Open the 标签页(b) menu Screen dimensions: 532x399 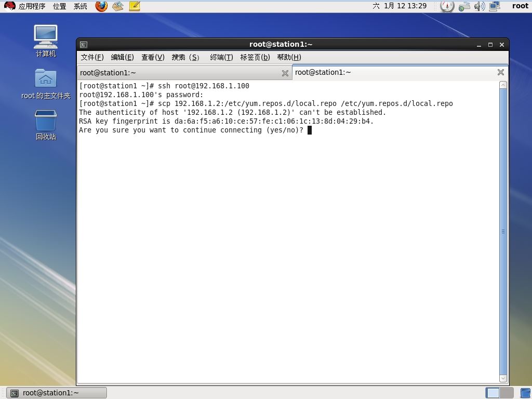[x=255, y=57]
